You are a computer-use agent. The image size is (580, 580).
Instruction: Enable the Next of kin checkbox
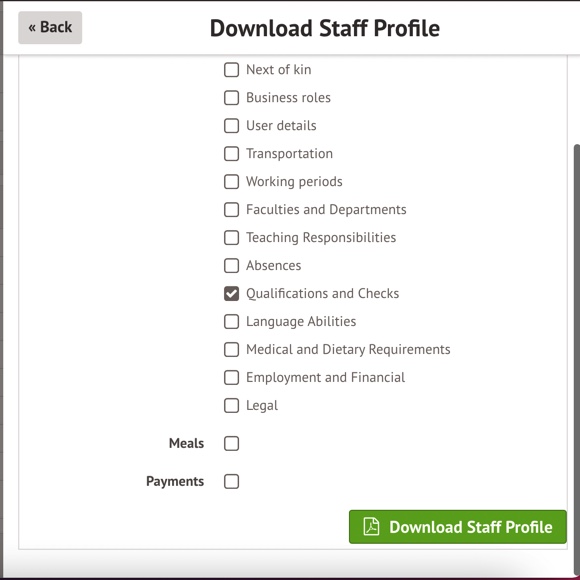coord(232,70)
